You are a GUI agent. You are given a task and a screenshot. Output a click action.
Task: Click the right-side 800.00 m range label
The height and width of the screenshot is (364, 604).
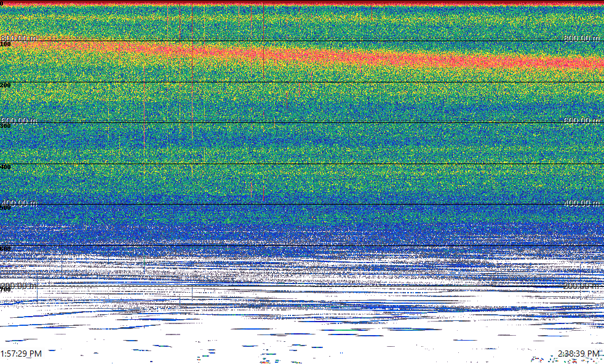pos(582,38)
